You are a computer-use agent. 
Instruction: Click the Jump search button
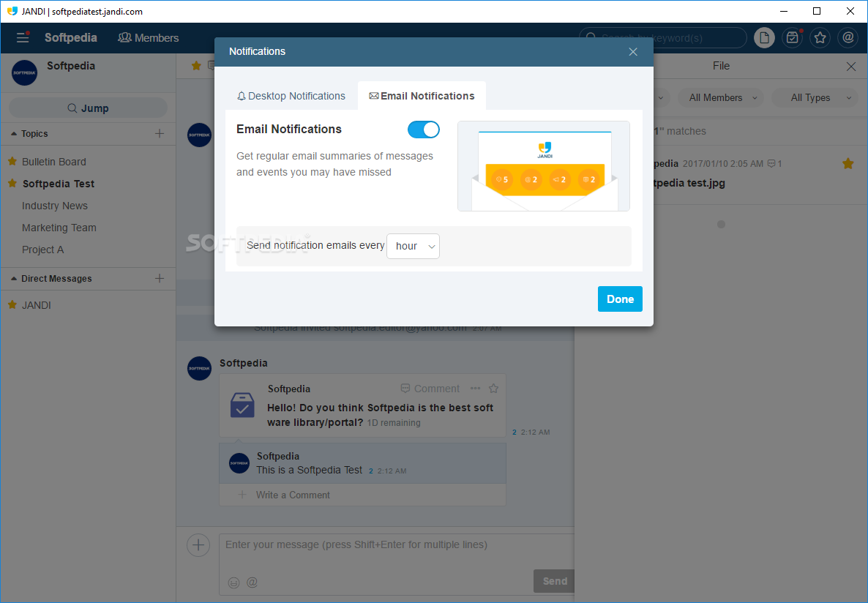(x=88, y=108)
